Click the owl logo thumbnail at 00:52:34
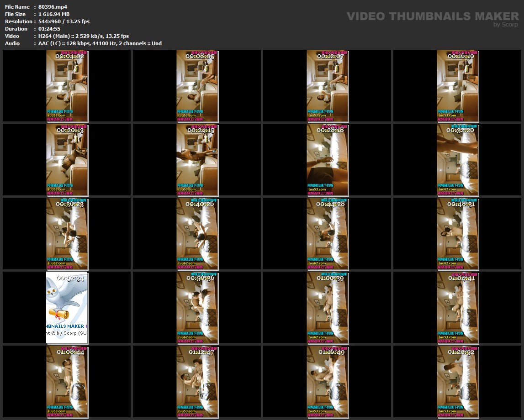 (x=67, y=308)
